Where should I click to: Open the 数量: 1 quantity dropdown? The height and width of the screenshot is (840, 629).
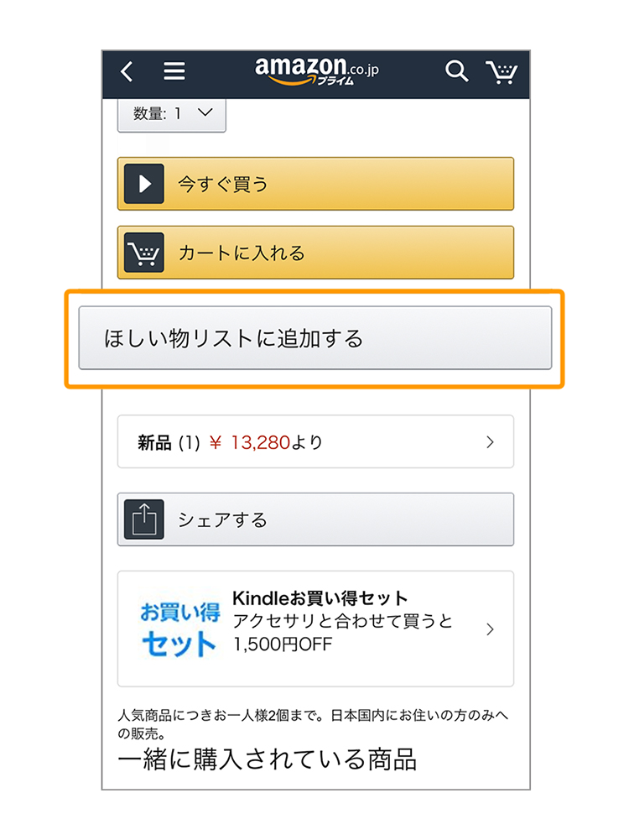pos(172,115)
